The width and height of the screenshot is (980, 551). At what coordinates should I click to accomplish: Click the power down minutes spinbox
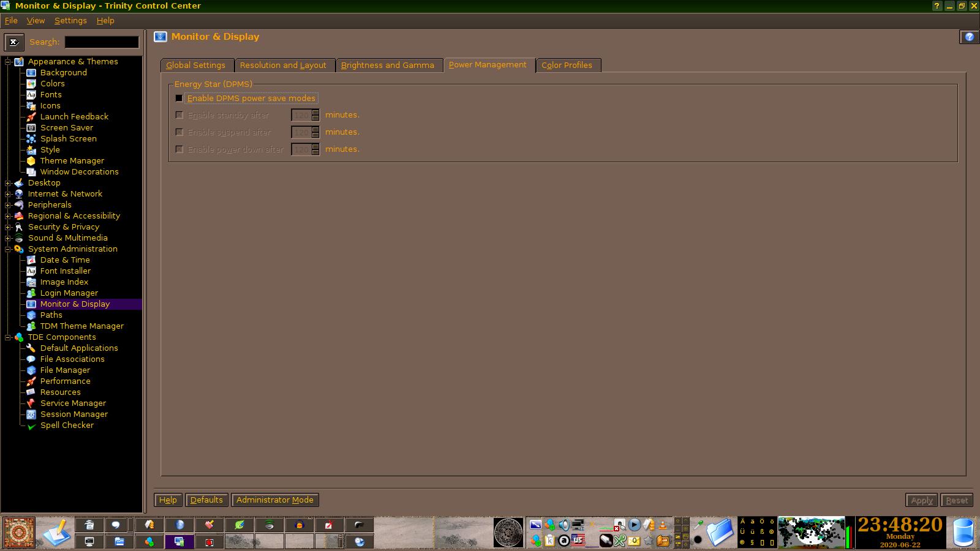305,149
